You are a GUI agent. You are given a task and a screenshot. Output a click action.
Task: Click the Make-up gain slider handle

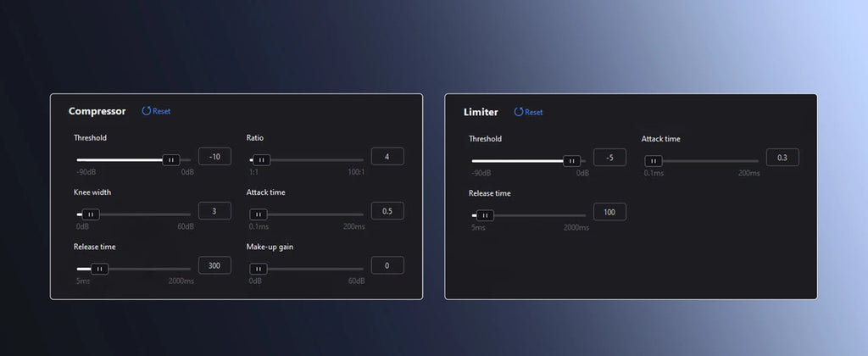[259, 269]
